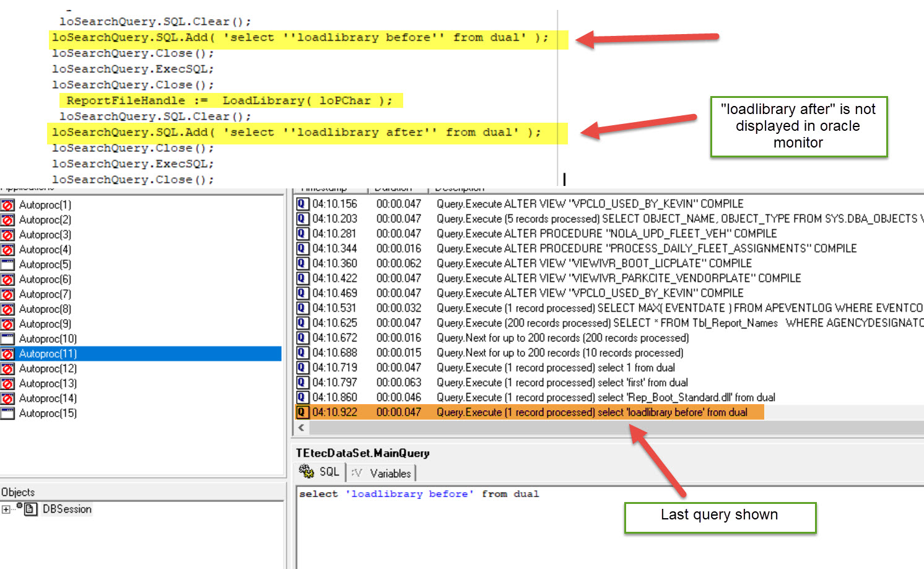Screen dimensions: 924x569
Task: Click query icon of the 04:10.156 row
Action: pos(302,203)
